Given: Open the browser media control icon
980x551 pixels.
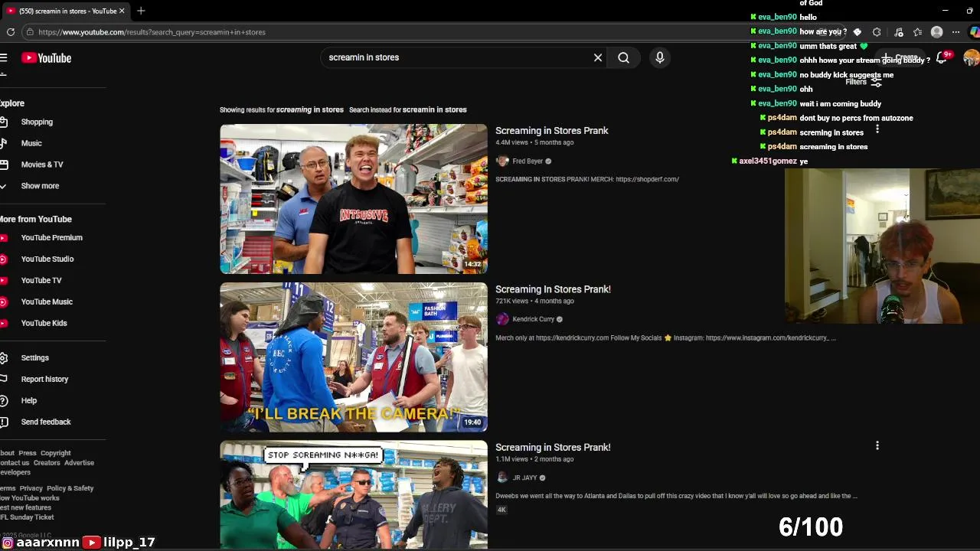Looking at the screenshot, I should [x=899, y=32].
